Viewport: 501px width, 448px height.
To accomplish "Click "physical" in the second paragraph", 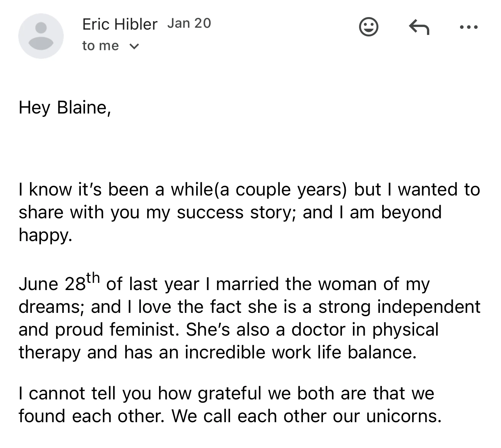I will (405, 329).
